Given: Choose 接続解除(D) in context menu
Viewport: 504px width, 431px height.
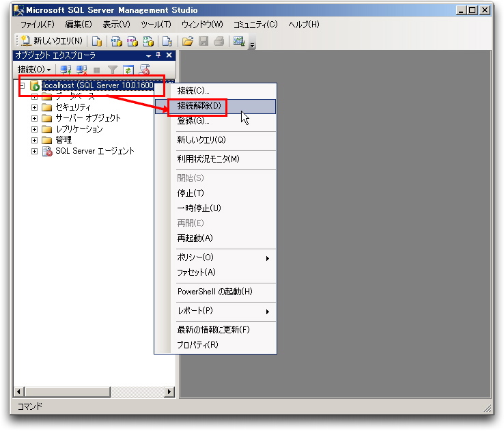Looking at the screenshot, I should 215,107.
